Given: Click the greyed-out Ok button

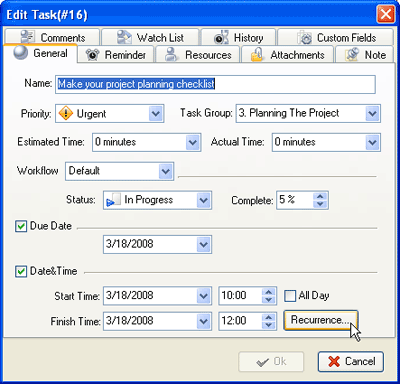Looking at the screenshot, I should 271,362.
